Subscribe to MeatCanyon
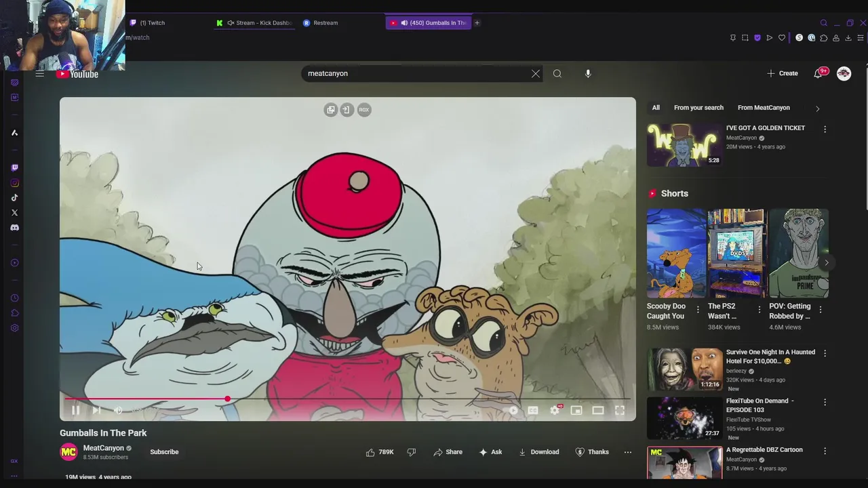This screenshot has height=488, width=868. point(164,452)
